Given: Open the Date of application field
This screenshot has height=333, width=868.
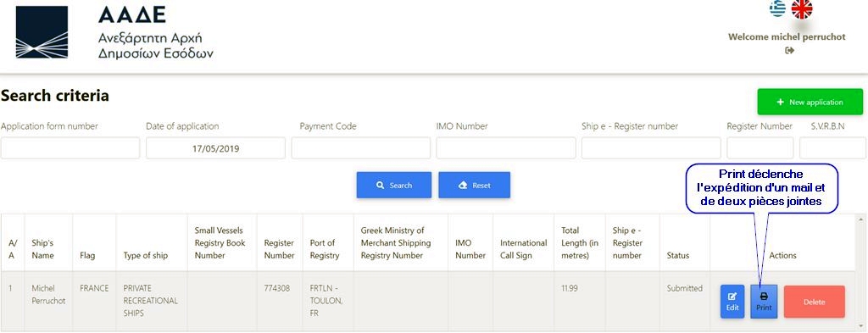Looking at the screenshot, I should click(216, 148).
